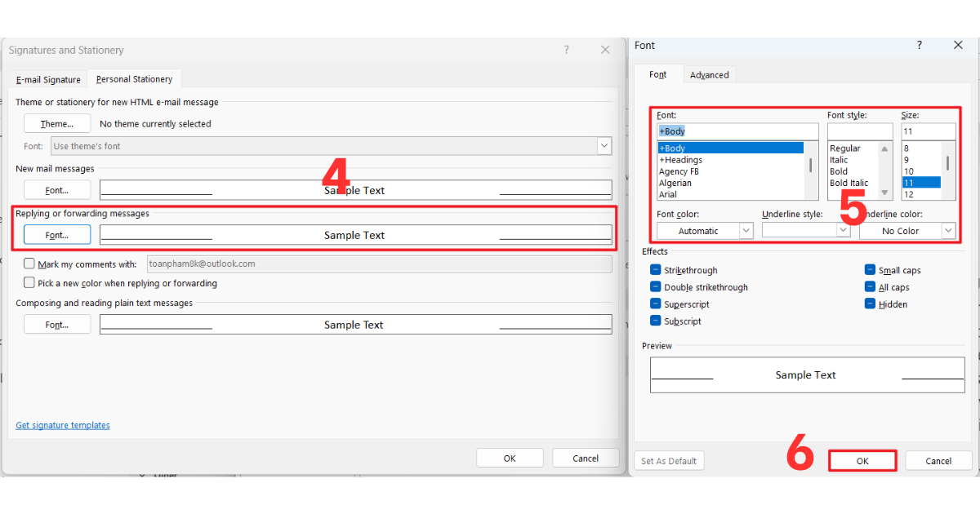Viewport: 980px width, 514px height.
Task: Switch to the E-mail Signature tab
Action: (48, 80)
